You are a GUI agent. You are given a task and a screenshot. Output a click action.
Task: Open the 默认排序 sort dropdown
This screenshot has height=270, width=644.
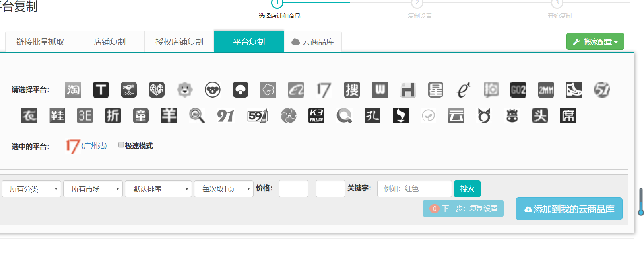coord(159,189)
